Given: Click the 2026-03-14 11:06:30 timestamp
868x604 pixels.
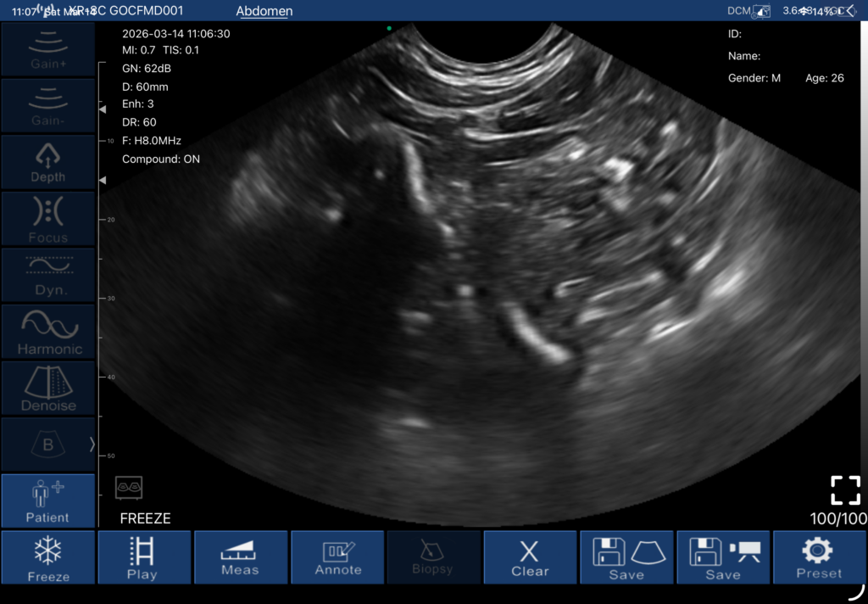Looking at the screenshot, I should [x=176, y=34].
